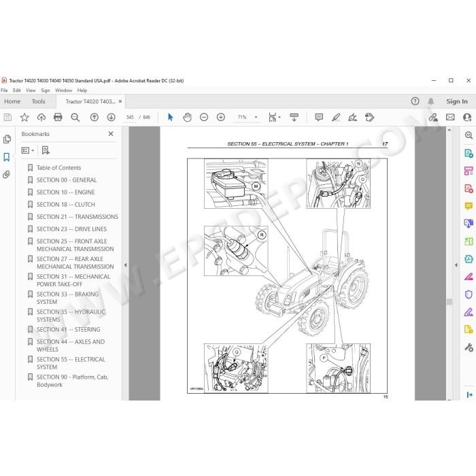
Task: Open the Table of Contents bookmark
Action: coord(59,167)
